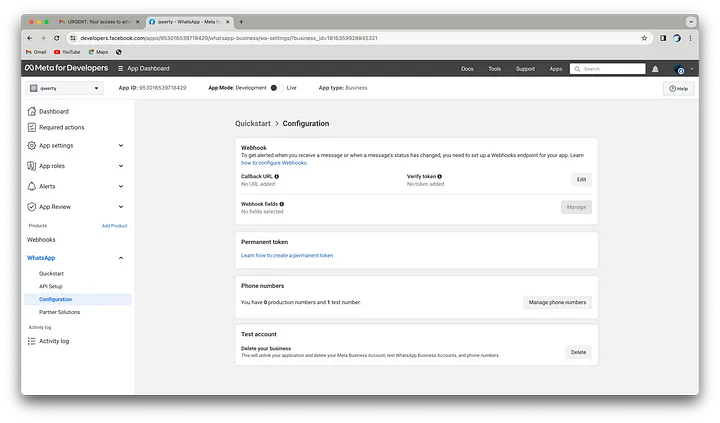Open the Help button

click(678, 89)
